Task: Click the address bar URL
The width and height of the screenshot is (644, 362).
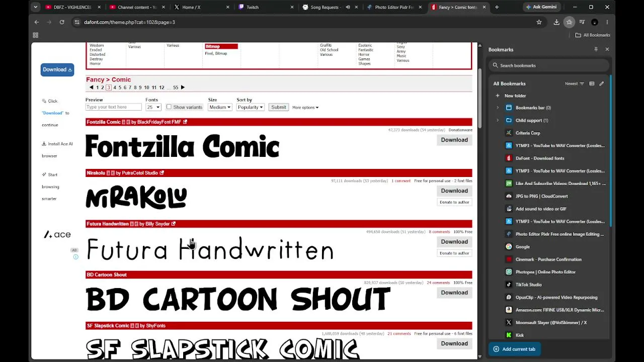Action: 129,22
